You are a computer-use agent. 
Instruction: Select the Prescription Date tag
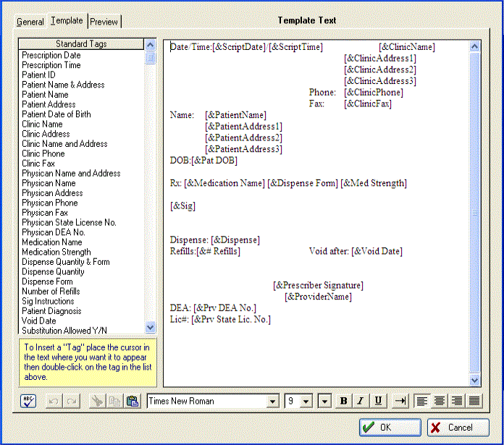(51, 55)
